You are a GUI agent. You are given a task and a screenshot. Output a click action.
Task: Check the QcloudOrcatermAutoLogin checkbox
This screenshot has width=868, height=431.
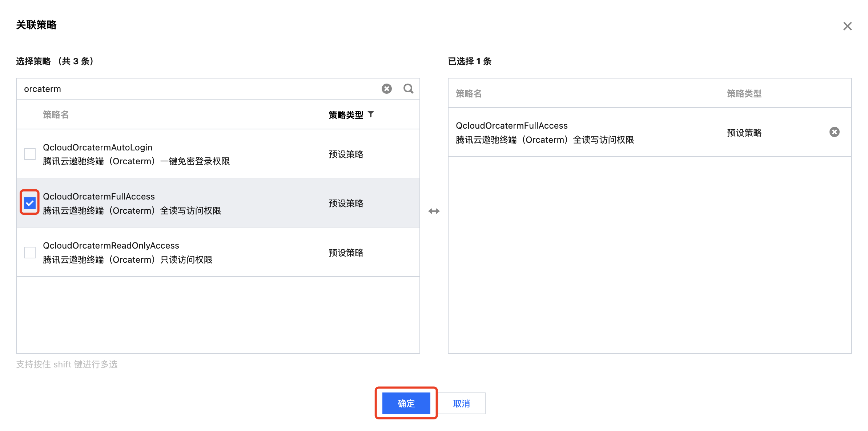click(x=30, y=154)
